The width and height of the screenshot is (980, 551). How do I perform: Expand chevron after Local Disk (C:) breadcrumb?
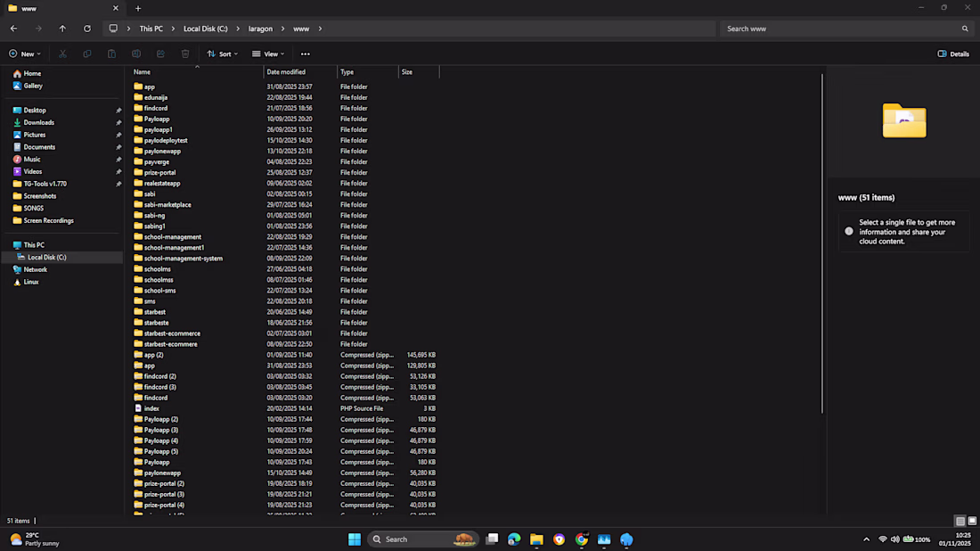click(238, 29)
